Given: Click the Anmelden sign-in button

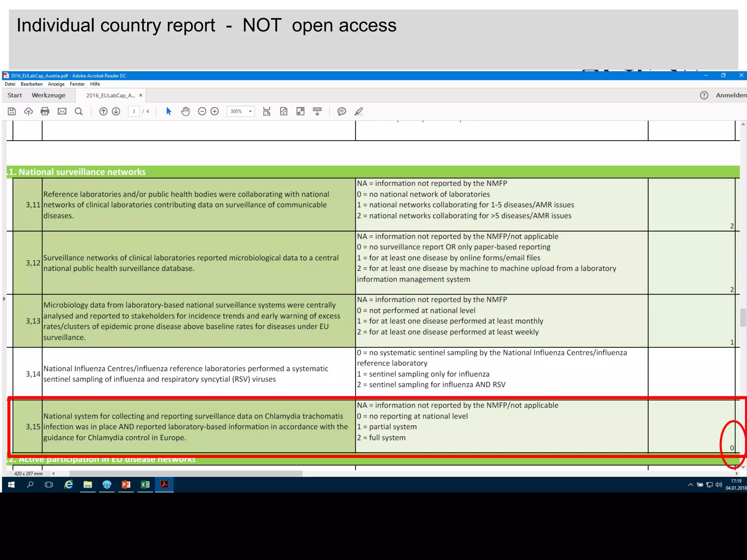Looking at the screenshot, I should point(731,95).
